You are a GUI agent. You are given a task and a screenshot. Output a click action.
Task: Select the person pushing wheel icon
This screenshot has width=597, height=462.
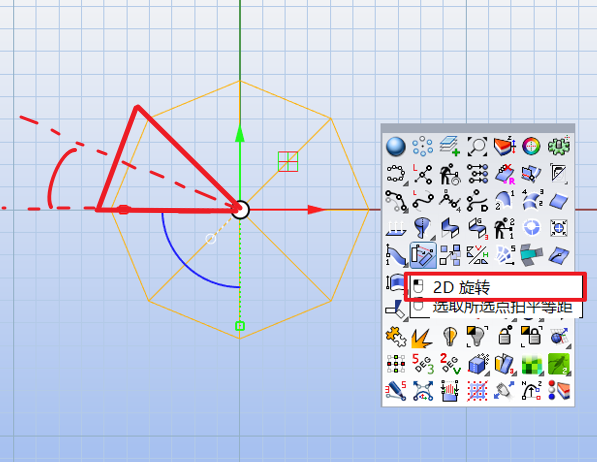450,174
